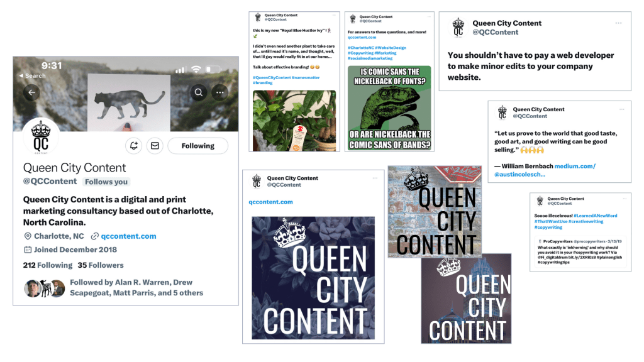Open the search magnifier on profile header
Screen dimensions: 644x362
[x=199, y=92]
